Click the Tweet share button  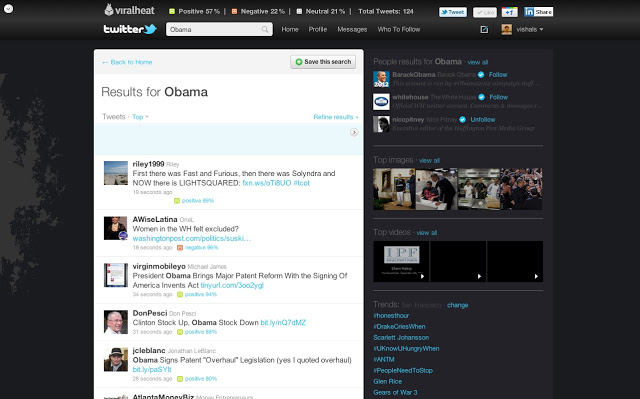pos(453,12)
